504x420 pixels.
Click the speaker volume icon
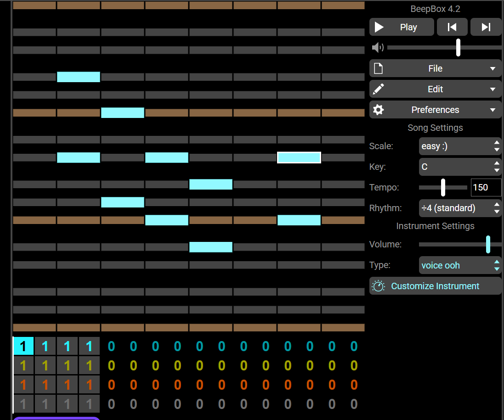pos(378,48)
